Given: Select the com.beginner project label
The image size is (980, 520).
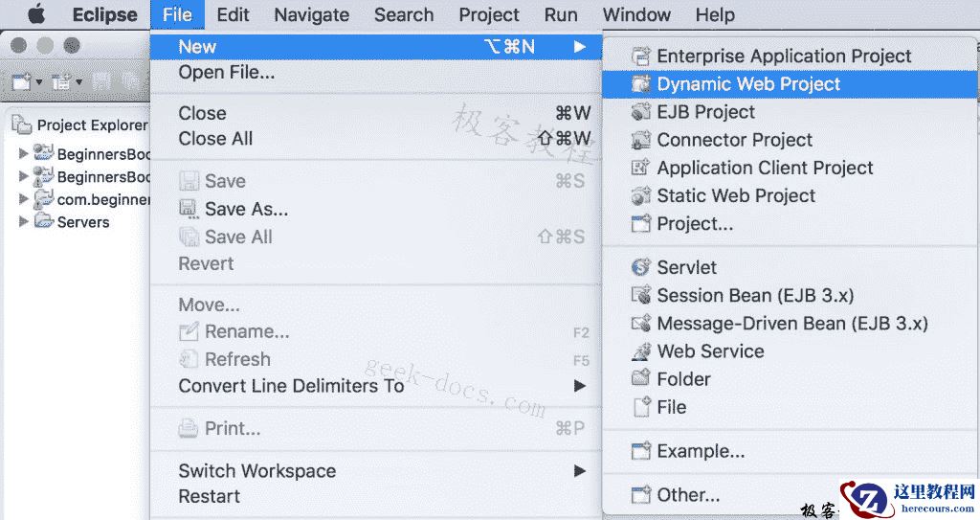Looking at the screenshot, I should click(103, 199).
